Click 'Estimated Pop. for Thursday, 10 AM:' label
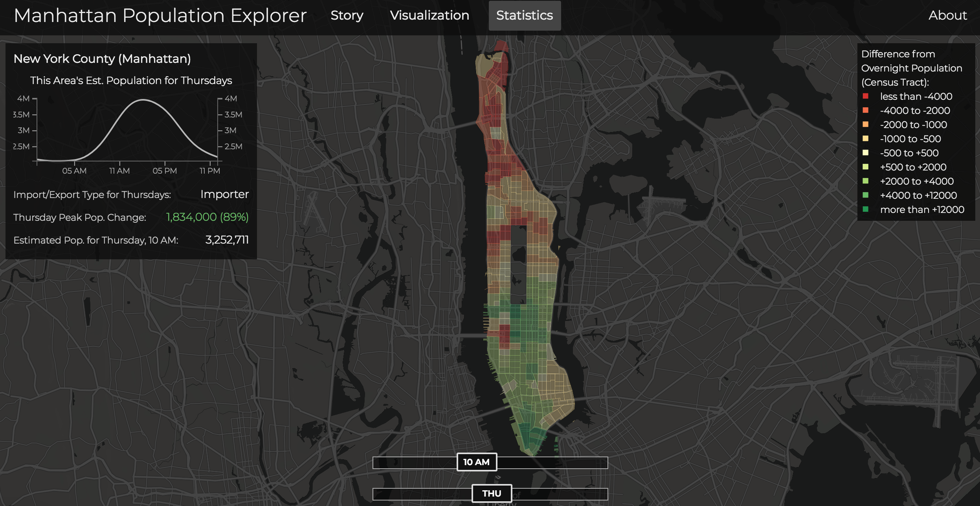The image size is (980, 506). [96, 240]
